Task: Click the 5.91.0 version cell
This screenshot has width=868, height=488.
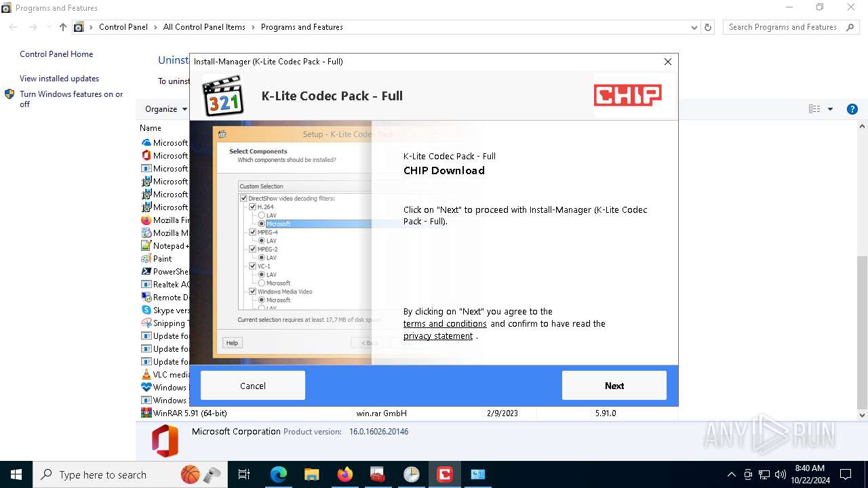Action: [606, 413]
